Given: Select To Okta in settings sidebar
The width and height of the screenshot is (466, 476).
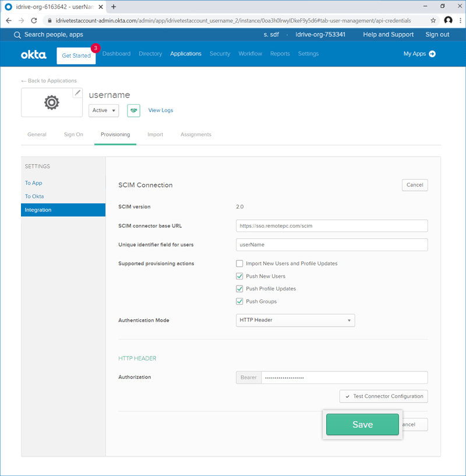Looking at the screenshot, I should [34, 196].
